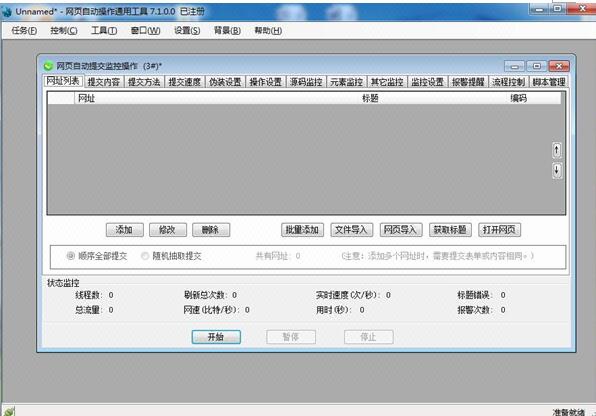596x416 pixels.
Task: Click the 网址 column header
Action: coord(86,98)
